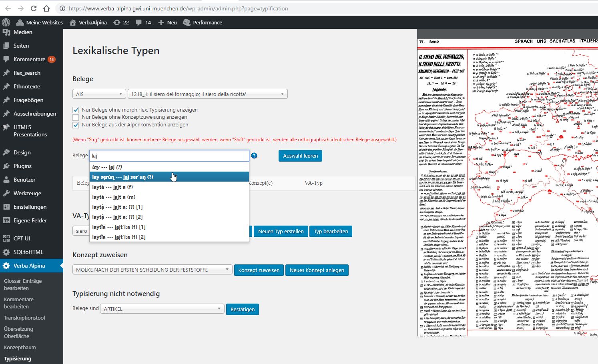Click the Belege search field containing 'laj'
Viewport: 598px width, 364px height.
(x=169, y=156)
